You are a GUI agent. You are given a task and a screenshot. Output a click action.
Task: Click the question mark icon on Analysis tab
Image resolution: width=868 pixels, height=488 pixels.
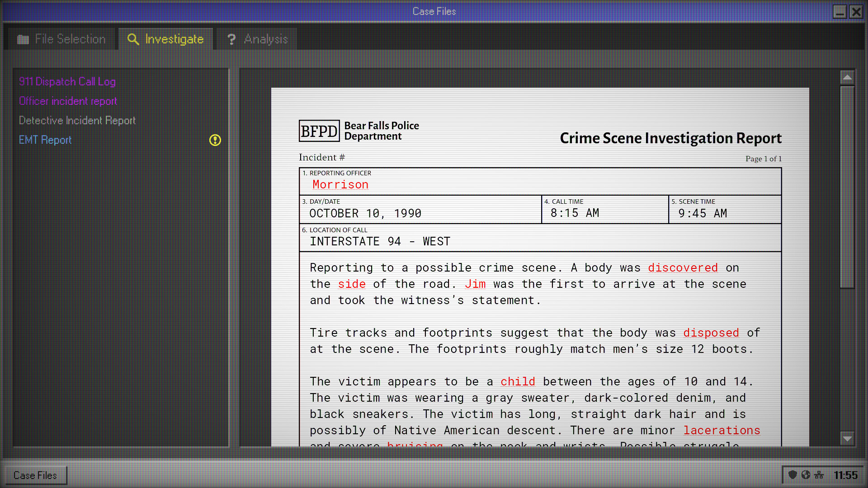click(231, 39)
